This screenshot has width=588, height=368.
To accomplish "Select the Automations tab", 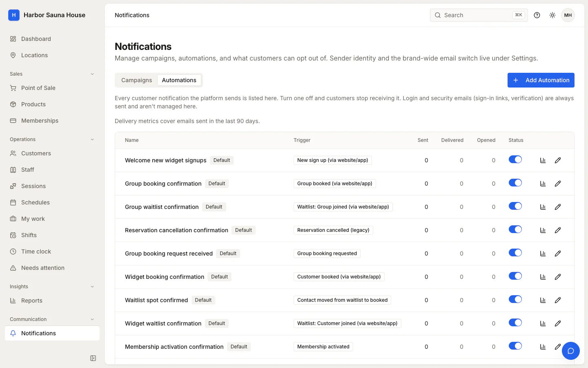I will point(179,80).
